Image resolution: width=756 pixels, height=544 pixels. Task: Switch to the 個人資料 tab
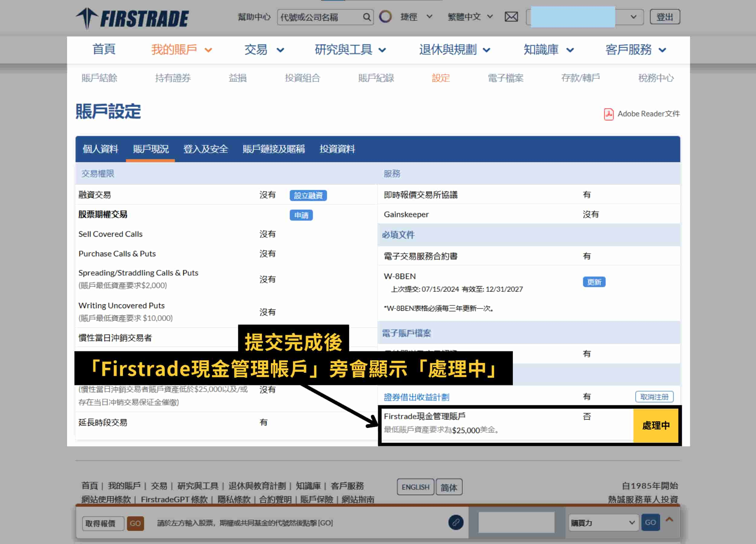100,149
